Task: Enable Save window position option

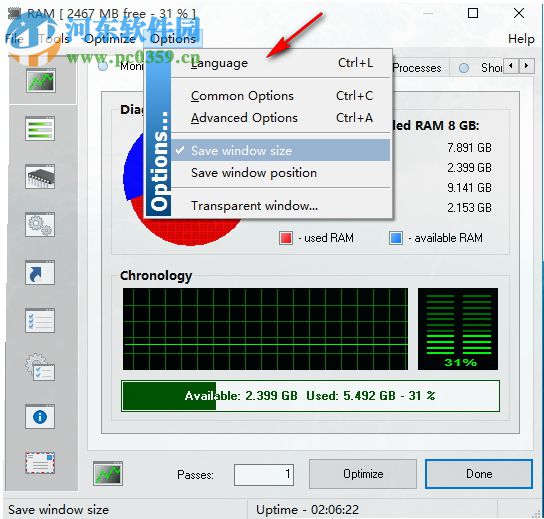Action: [281, 173]
